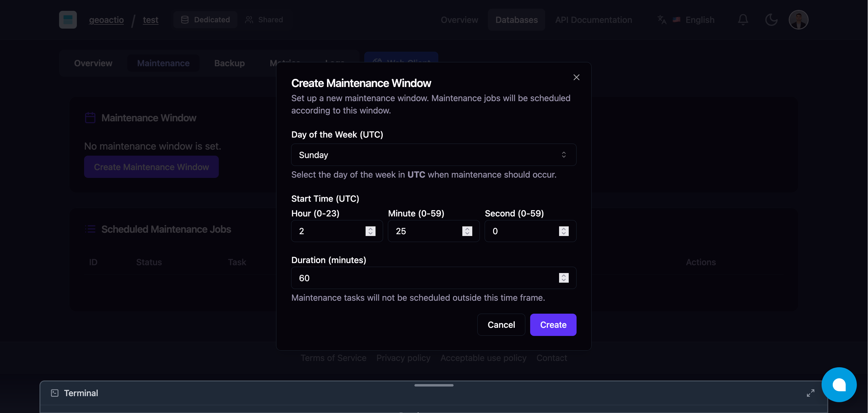The height and width of the screenshot is (413, 868).
Task: Toggle dark mode with the moon icon
Action: point(771,20)
